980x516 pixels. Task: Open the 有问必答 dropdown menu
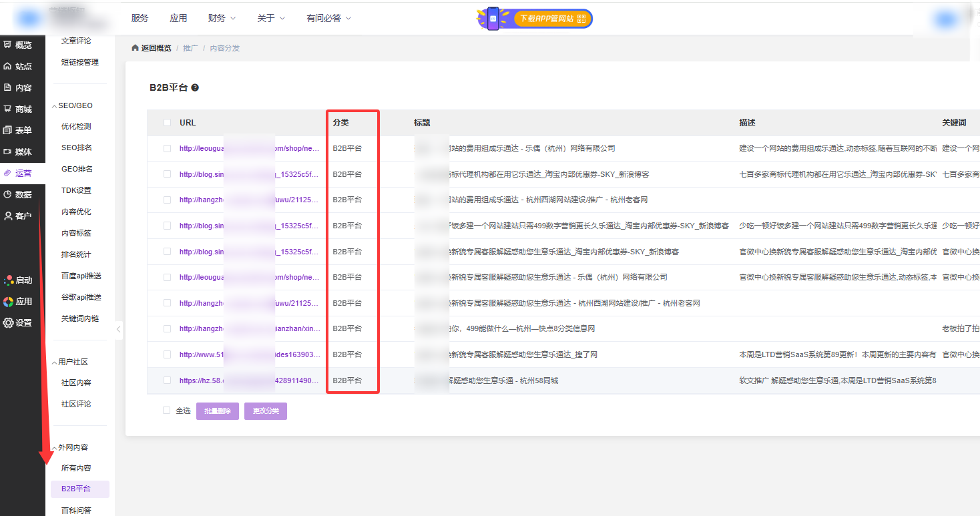[328, 18]
